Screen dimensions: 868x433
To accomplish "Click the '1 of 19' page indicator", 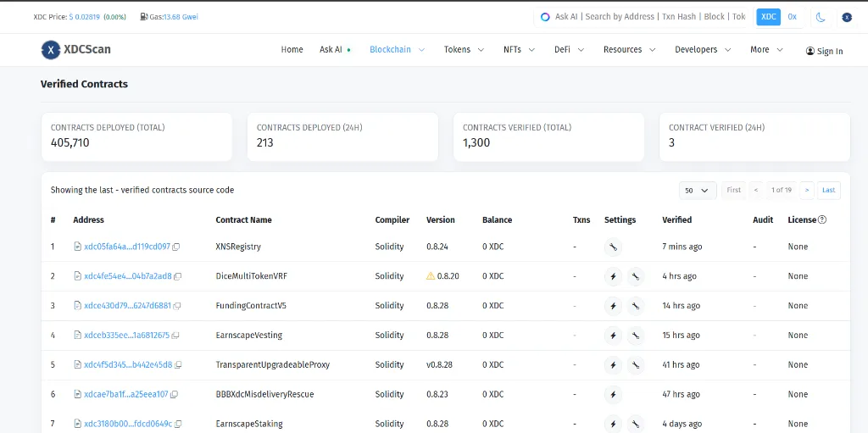I will pyautogui.click(x=782, y=191).
